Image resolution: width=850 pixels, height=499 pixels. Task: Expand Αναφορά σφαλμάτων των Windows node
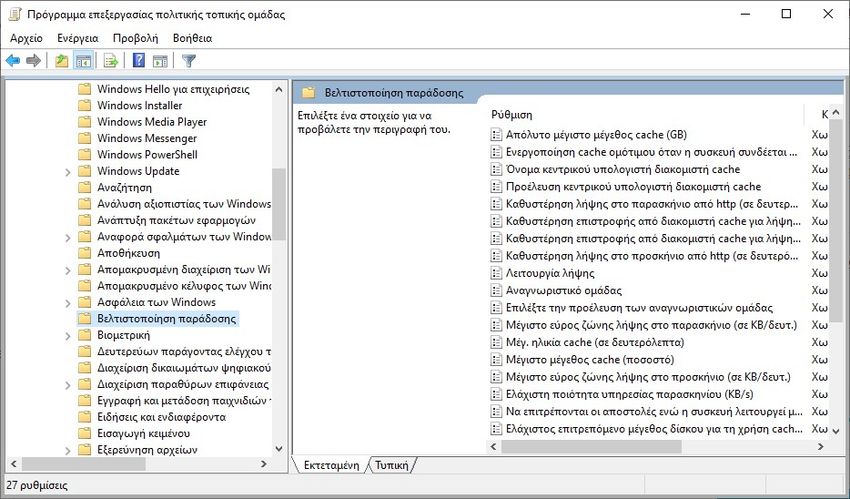(x=68, y=237)
